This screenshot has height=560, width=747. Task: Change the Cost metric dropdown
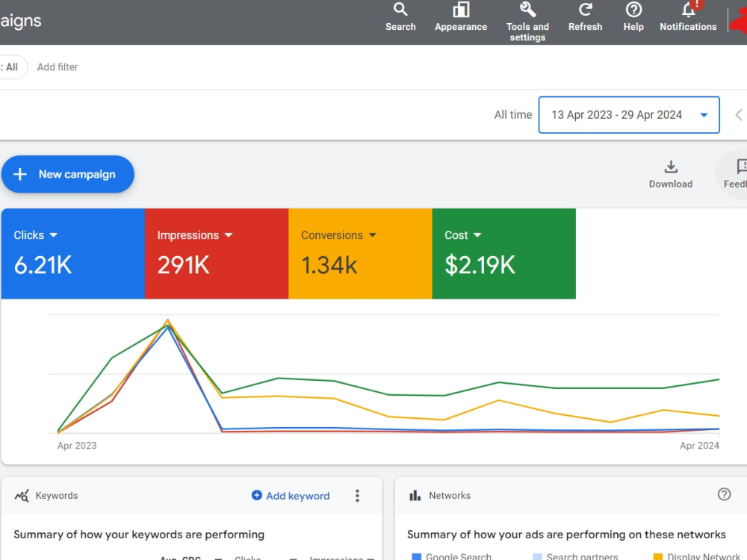pos(463,234)
